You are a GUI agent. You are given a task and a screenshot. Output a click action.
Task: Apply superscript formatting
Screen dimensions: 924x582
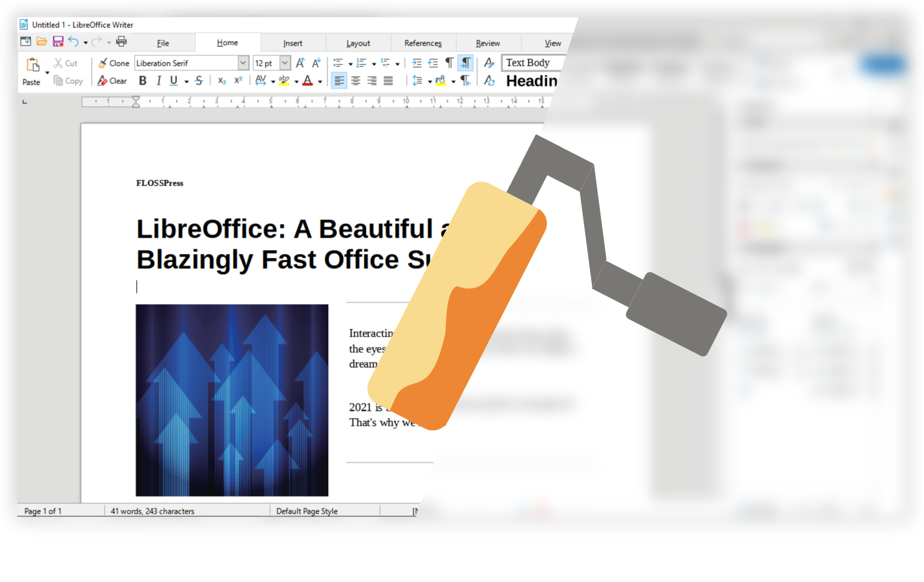pyautogui.click(x=238, y=81)
